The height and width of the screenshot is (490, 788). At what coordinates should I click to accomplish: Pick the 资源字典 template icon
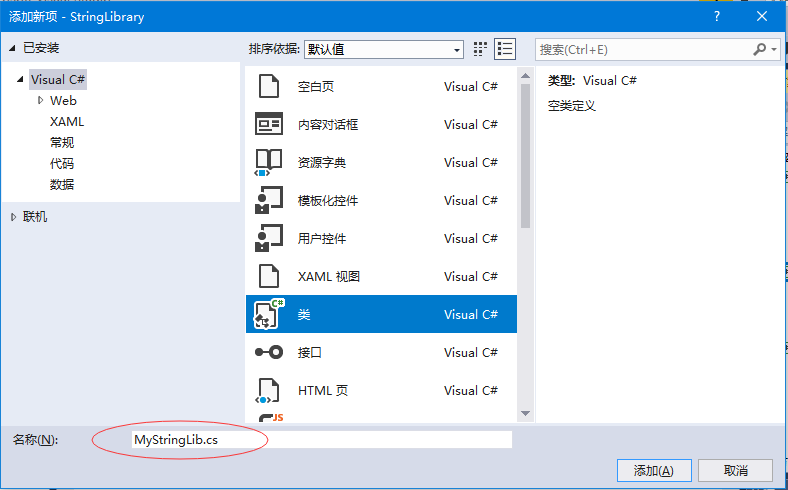coord(268,163)
